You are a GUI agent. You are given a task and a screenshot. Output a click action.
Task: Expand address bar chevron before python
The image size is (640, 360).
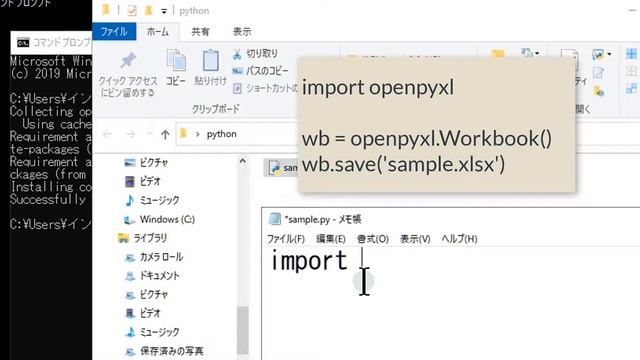(x=198, y=134)
